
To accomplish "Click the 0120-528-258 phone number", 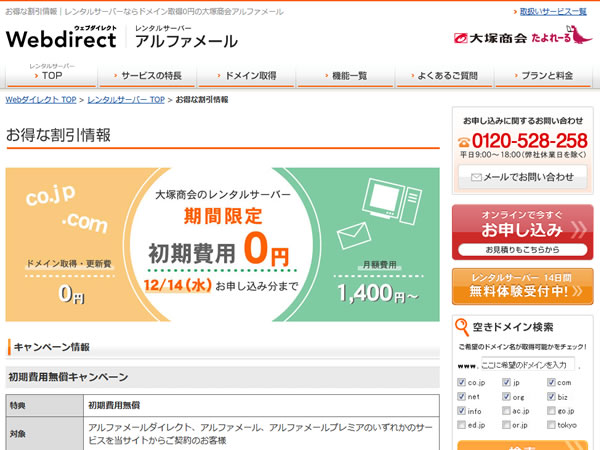I will (530, 141).
